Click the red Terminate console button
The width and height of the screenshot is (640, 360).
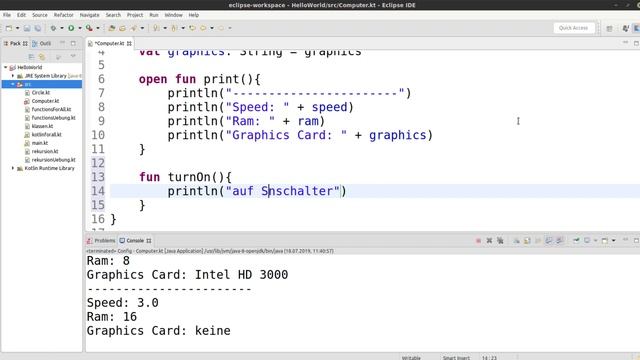point(478,241)
